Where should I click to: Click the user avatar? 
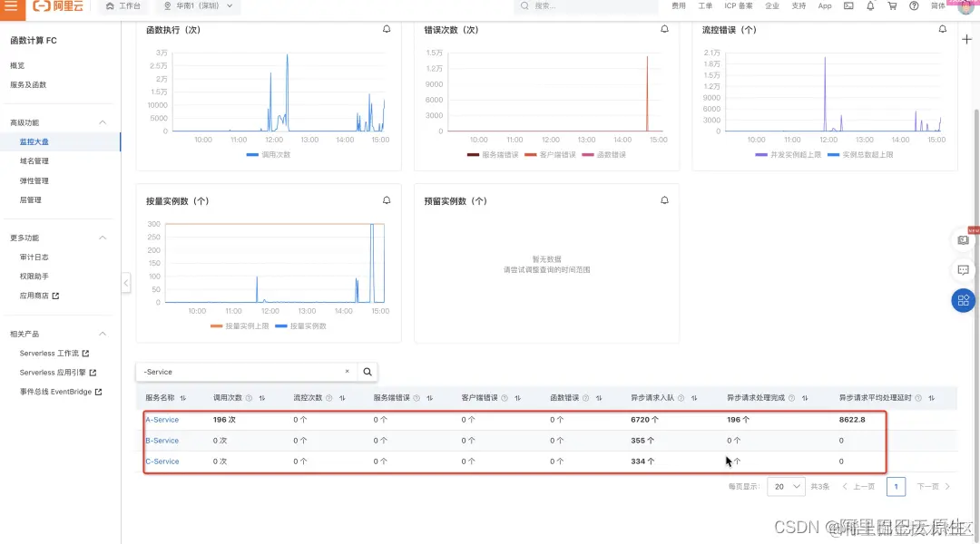tap(965, 5)
